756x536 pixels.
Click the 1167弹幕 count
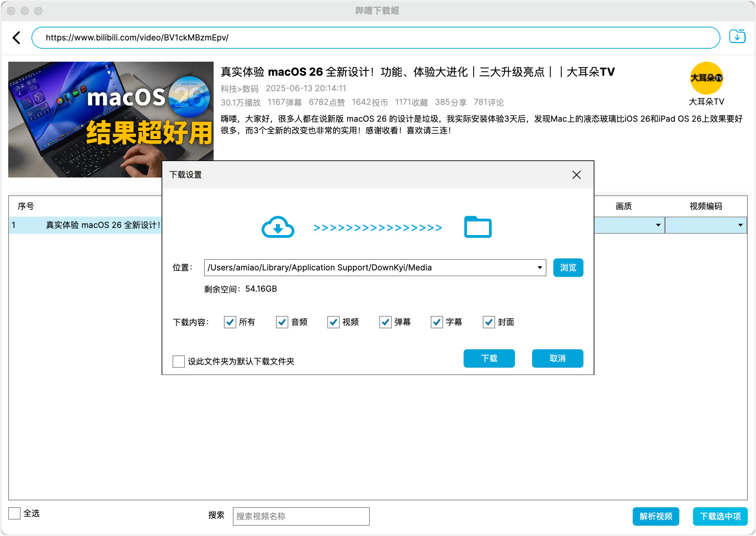pos(285,102)
